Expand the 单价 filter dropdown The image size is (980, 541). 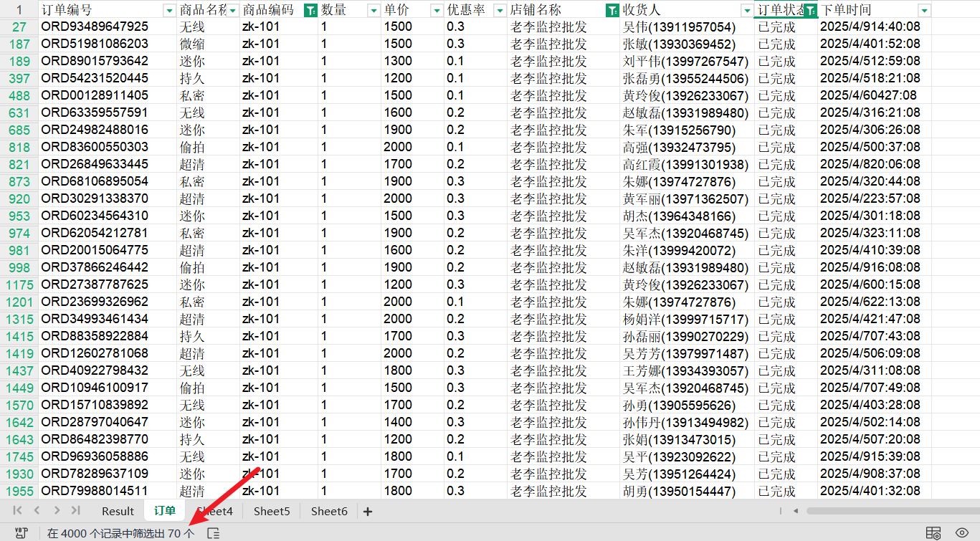(436, 10)
